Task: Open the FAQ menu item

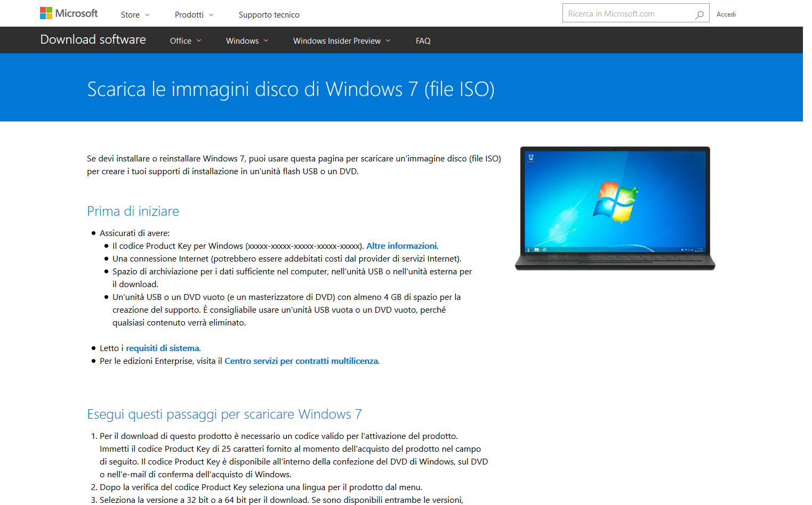Action: (423, 41)
